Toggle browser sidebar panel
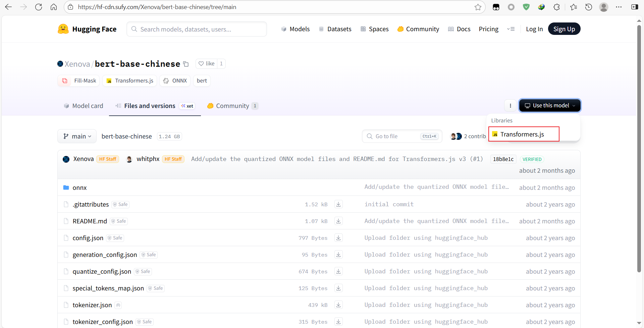 635,7
